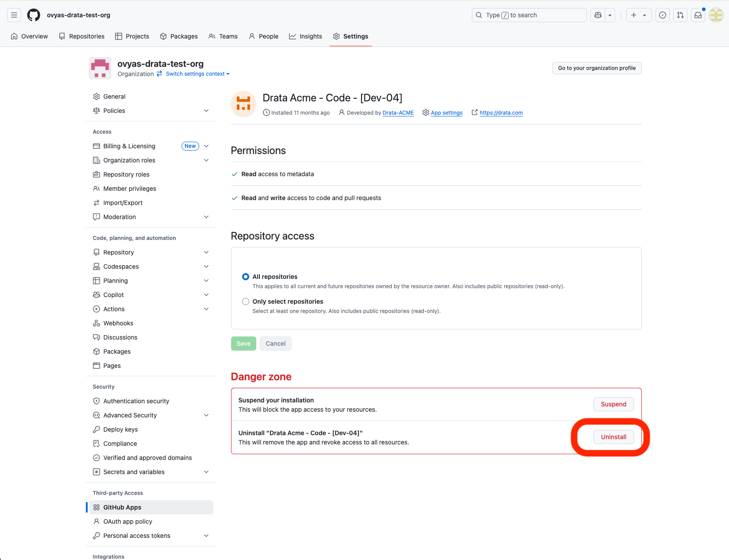Open the App settings link

click(447, 113)
